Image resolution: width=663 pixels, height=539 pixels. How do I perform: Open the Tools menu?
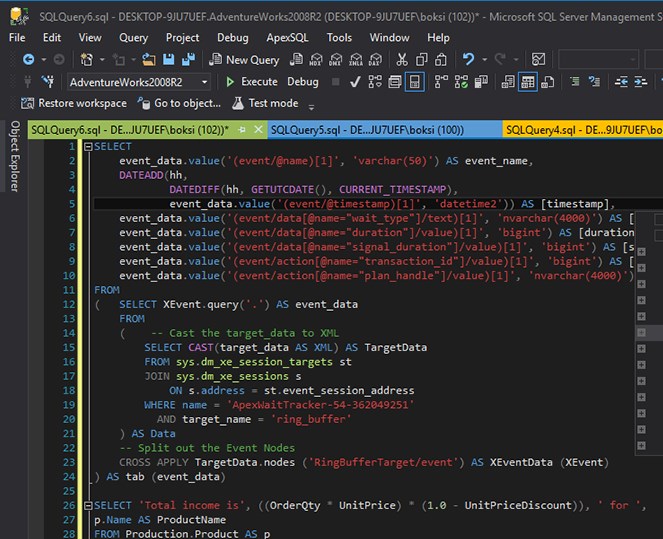click(339, 38)
